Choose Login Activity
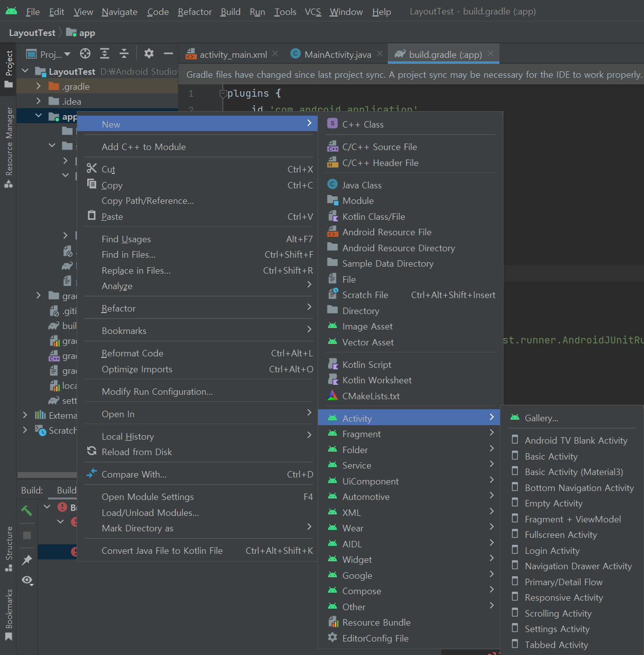Viewport: 644px width, 655px height. click(x=572, y=550)
